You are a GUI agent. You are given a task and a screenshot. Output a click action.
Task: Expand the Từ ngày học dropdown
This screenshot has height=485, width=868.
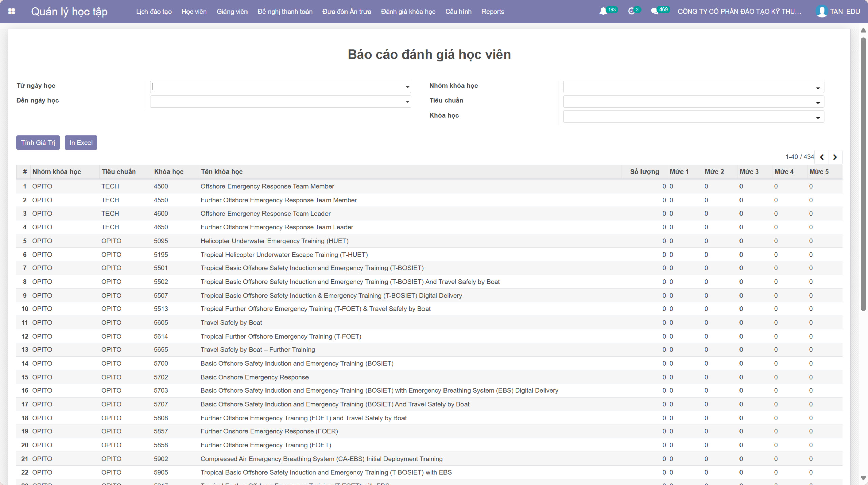click(407, 87)
